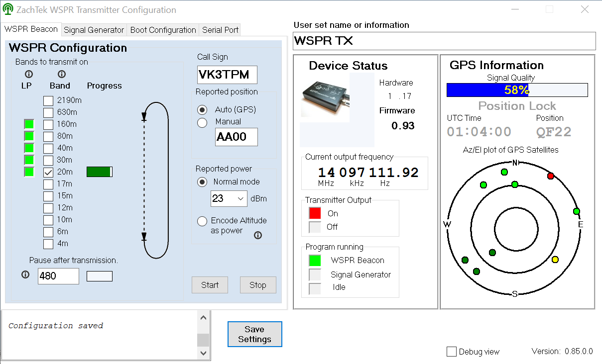602x364 pixels.
Task: Enable the 630m band checkbox
Action: 48,112
